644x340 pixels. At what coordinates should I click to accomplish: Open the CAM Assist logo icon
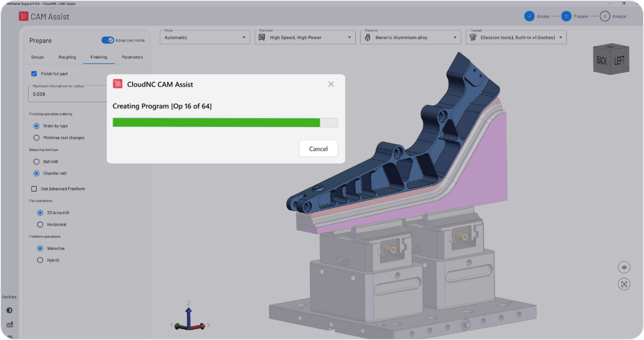(x=23, y=16)
